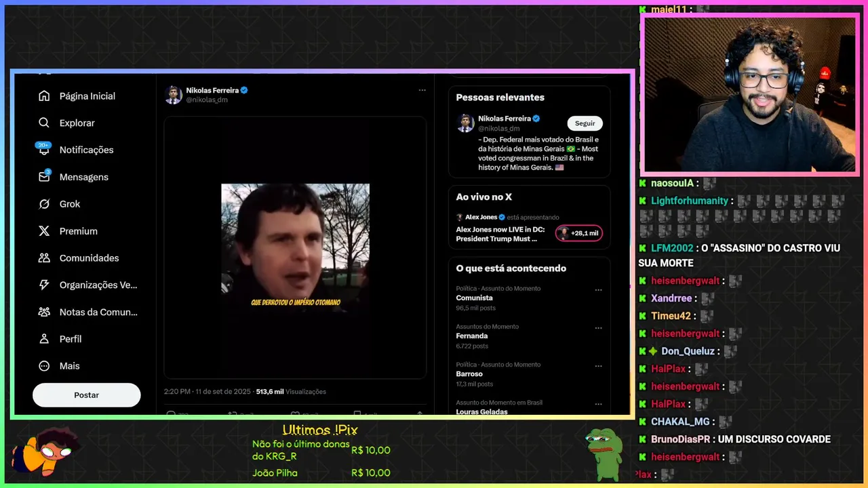868x488 pixels.
Task: Open tweet three-dot more options menu
Action: click(x=422, y=90)
